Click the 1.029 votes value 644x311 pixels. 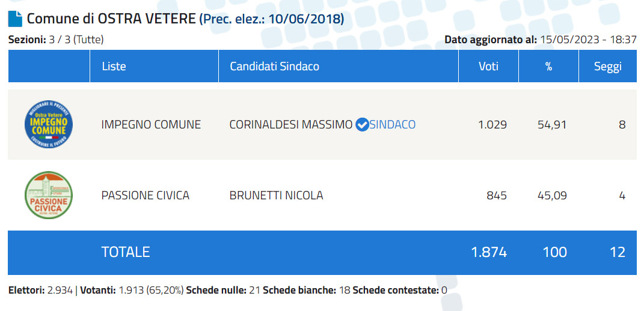(x=492, y=125)
